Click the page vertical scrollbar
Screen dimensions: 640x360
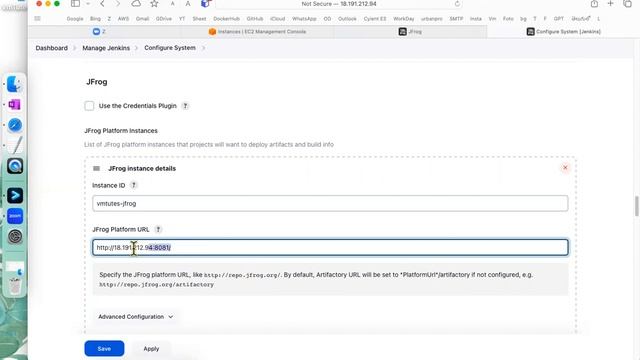(636, 206)
